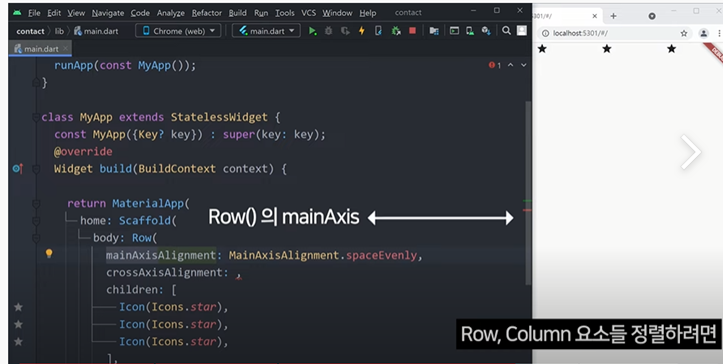723x364 pixels.
Task: Open the main.dart run configuration dropdown
Action: (x=266, y=31)
